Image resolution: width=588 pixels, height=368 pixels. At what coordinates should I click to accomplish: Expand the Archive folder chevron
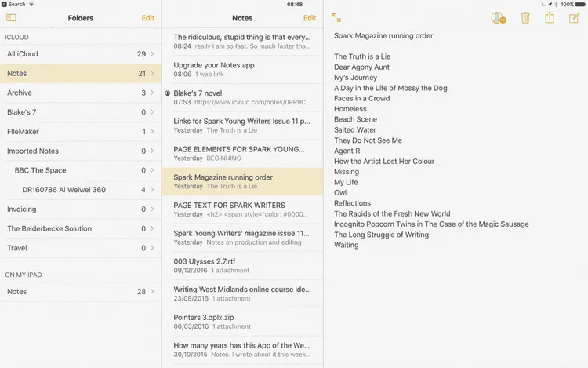tap(152, 93)
